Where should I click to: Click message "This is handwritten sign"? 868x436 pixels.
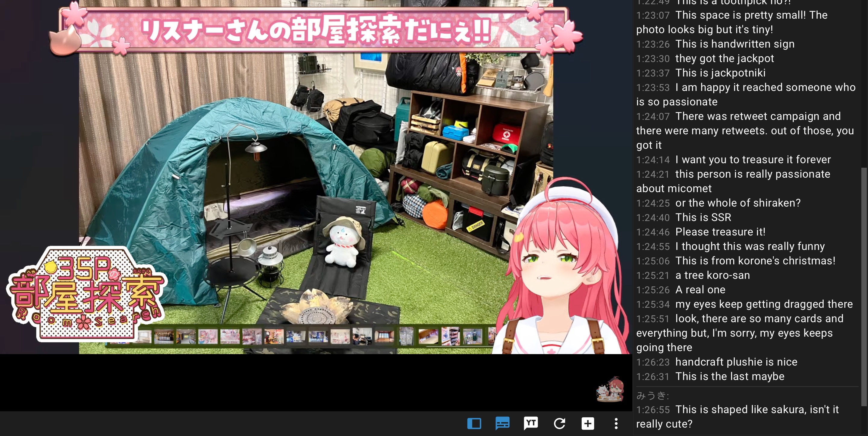click(x=735, y=44)
